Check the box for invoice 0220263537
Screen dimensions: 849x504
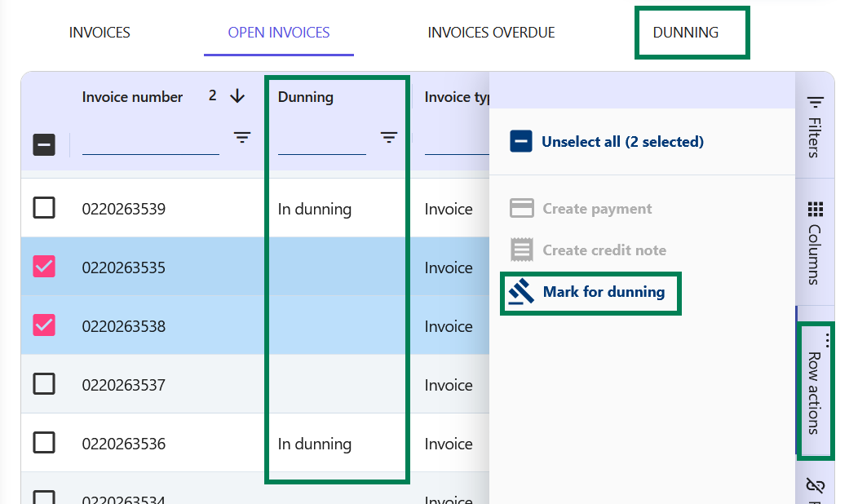(44, 384)
